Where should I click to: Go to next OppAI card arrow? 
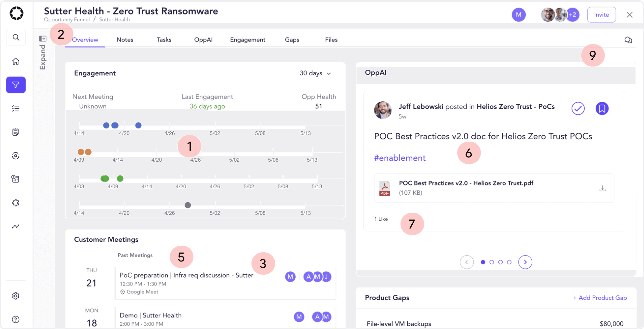click(x=525, y=262)
